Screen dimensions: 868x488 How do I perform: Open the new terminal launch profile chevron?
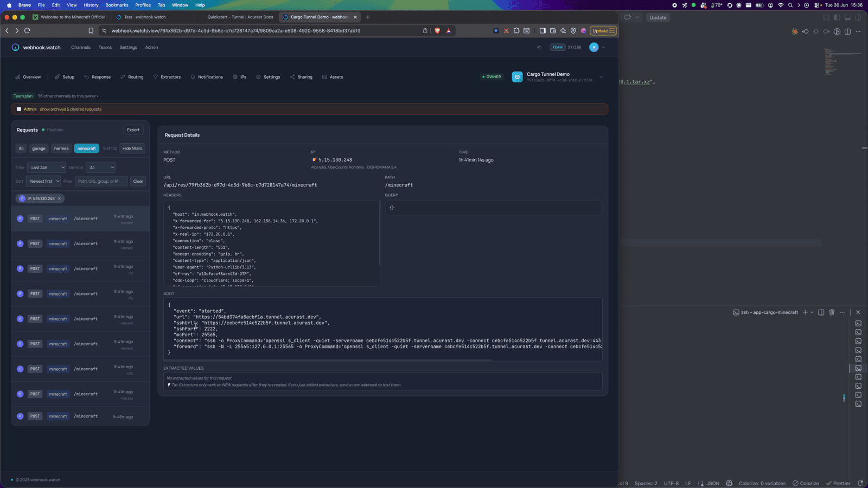pos(812,312)
